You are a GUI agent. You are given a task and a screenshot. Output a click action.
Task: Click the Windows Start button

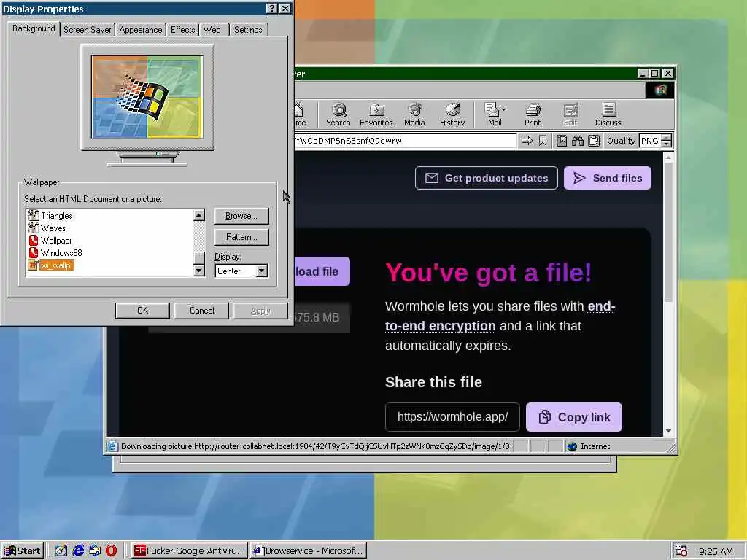point(23,551)
